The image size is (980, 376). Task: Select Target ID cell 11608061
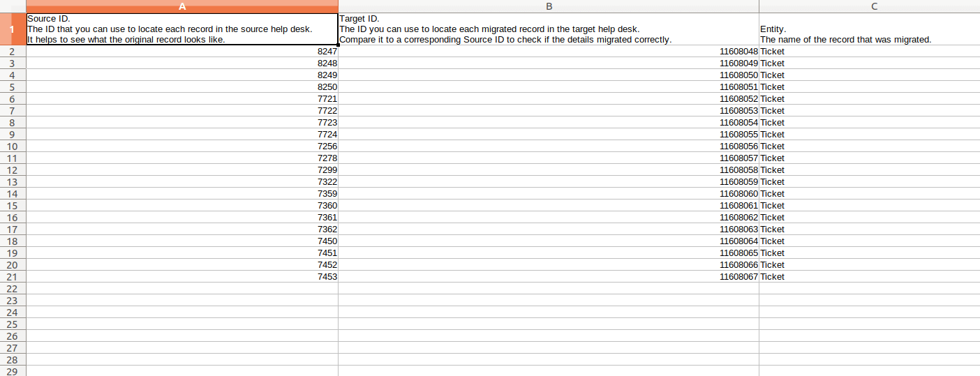[x=549, y=206]
